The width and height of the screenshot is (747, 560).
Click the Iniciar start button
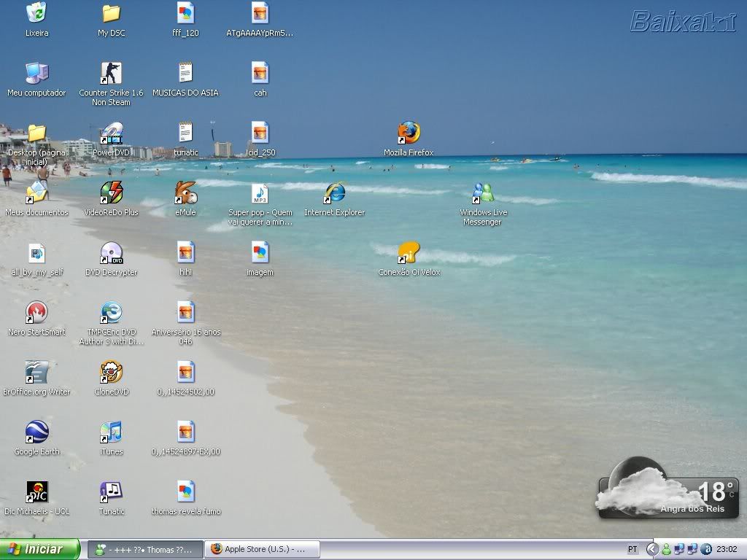click(x=39, y=549)
